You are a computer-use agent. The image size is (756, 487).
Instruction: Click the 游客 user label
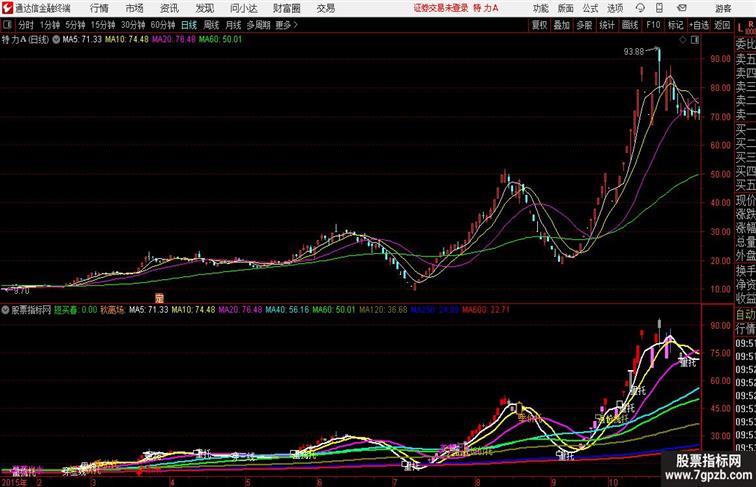(723, 8)
